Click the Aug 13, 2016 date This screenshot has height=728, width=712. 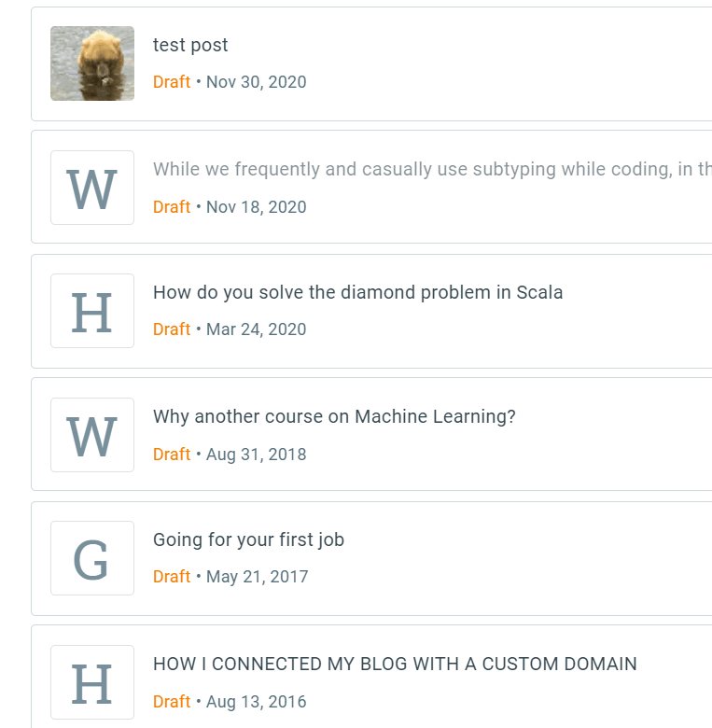(x=256, y=702)
